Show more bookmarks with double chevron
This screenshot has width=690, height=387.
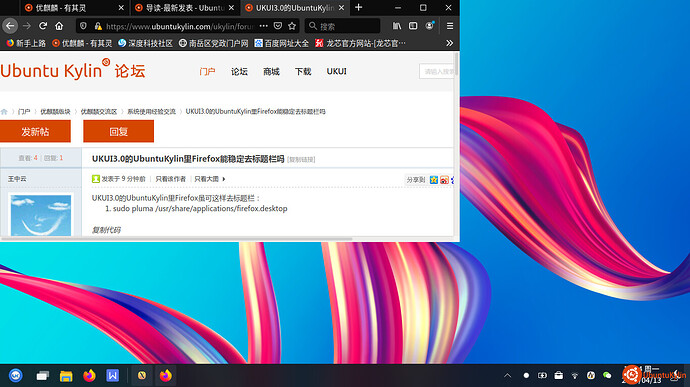point(449,43)
